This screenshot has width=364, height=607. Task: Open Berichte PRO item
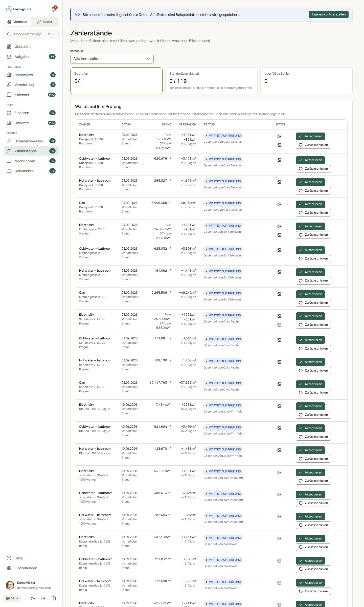tap(31, 123)
